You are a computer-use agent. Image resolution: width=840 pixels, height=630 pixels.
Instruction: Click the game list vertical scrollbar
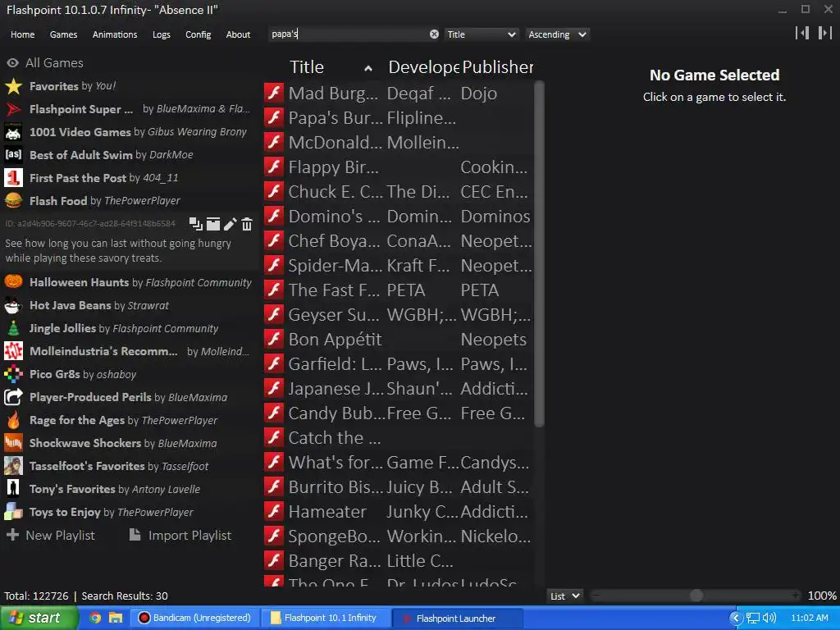point(539,254)
